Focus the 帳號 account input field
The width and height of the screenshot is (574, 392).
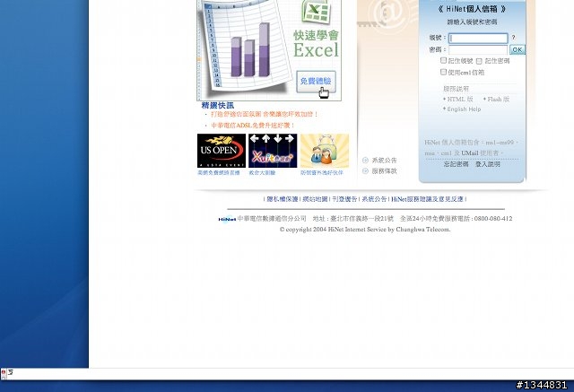tap(478, 38)
